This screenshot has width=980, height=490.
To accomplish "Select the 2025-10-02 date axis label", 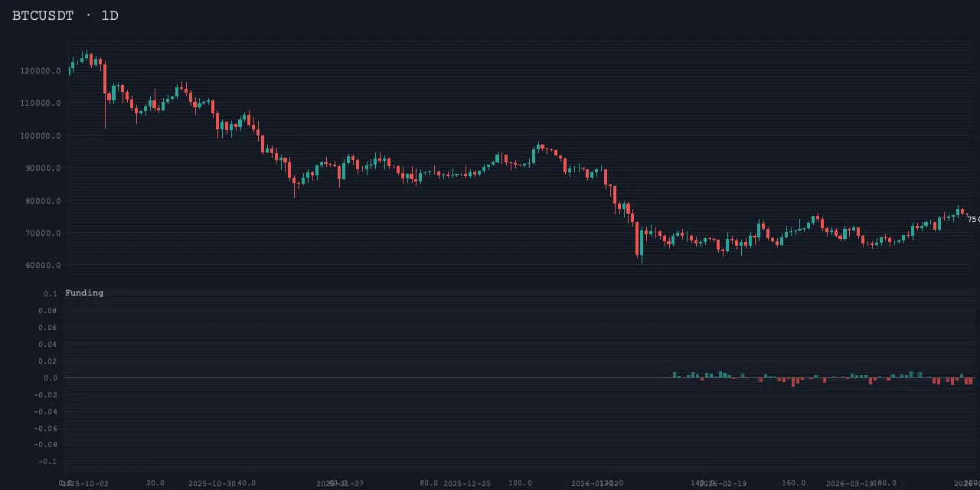I will (84, 483).
